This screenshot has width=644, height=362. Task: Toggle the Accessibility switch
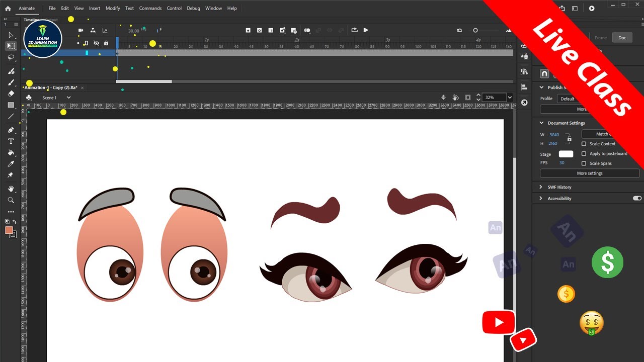[x=637, y=199]
